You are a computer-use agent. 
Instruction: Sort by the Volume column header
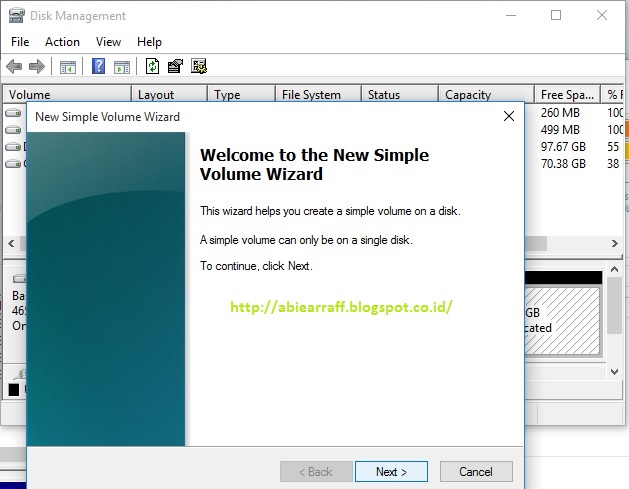pyautogui.click(x=67, y=95)
